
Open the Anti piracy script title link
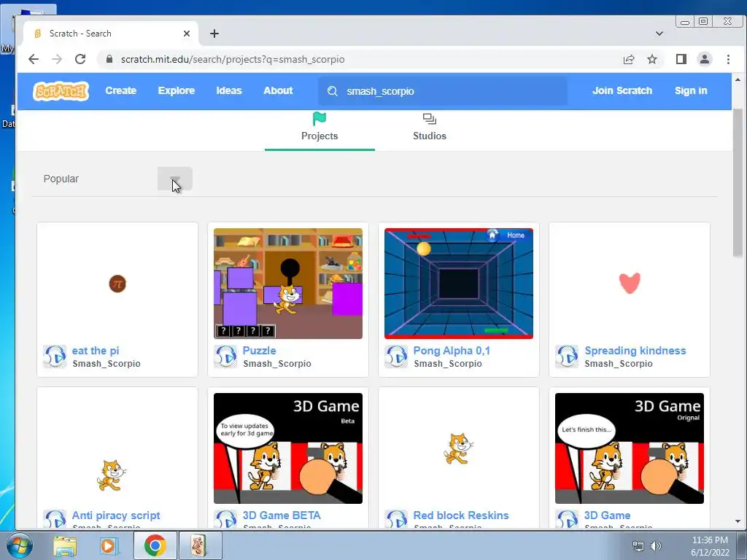tap(116, 516)
